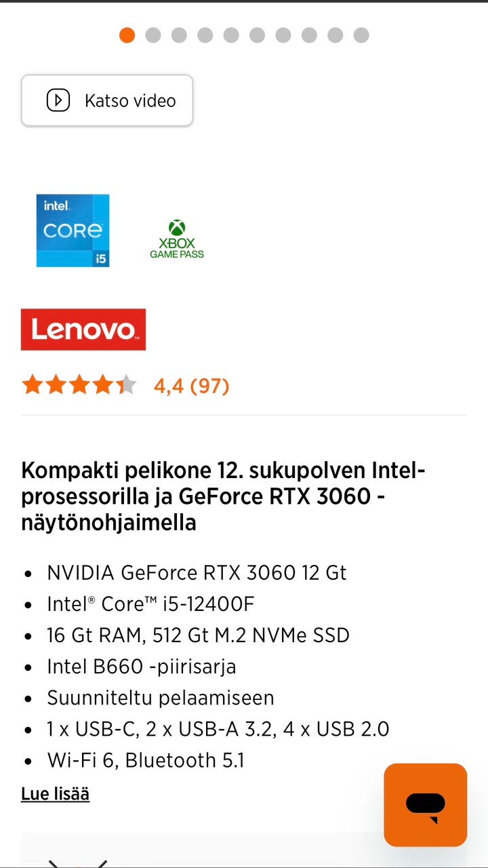Select the first orange carousel dot
488x868 pixels.
pyautogui.click(x=127, y=35)
